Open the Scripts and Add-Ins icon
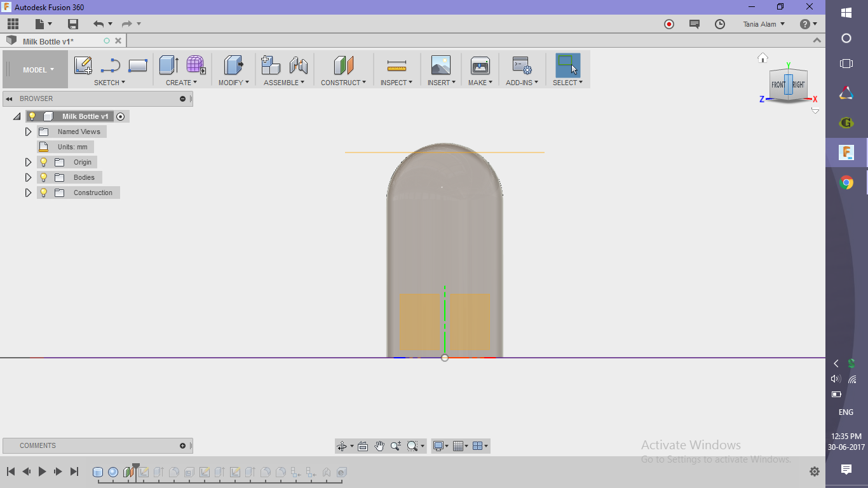This screenshot has height=488, width=868. [x=522, y=65]
